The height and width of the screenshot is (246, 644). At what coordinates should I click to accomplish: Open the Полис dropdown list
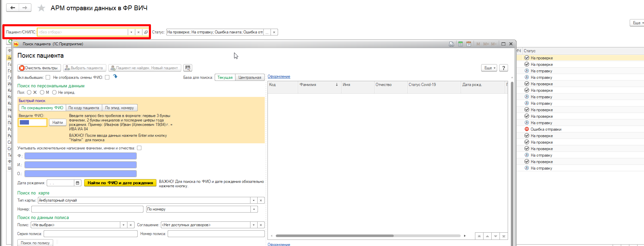click(x=123, y=225)
